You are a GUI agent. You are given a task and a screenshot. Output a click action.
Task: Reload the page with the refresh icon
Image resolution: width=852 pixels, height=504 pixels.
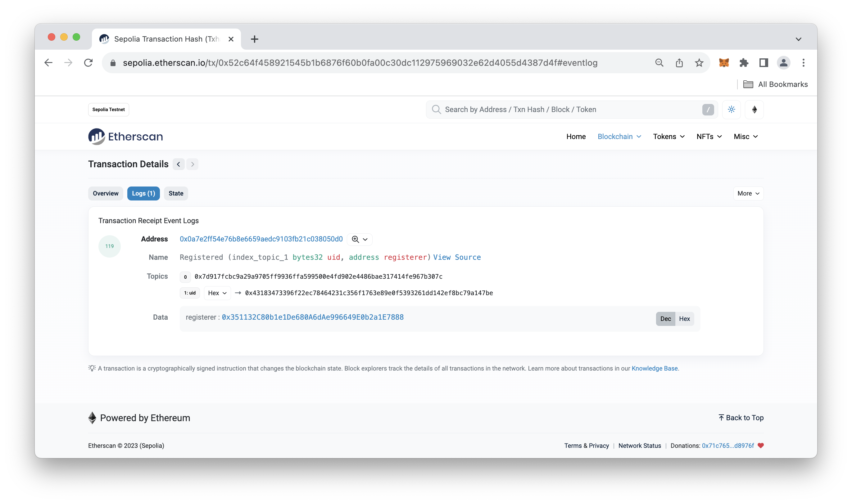pyautogui.click(x=88, y=62)
